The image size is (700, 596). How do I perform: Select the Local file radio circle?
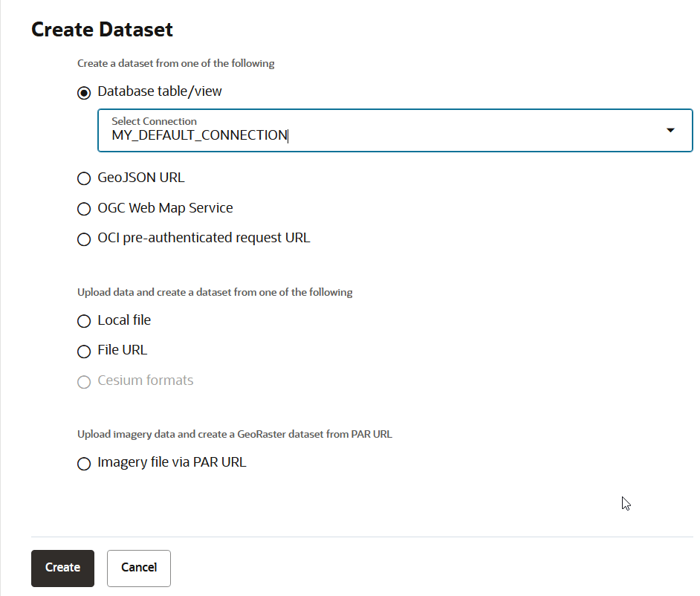click(84, 322)
